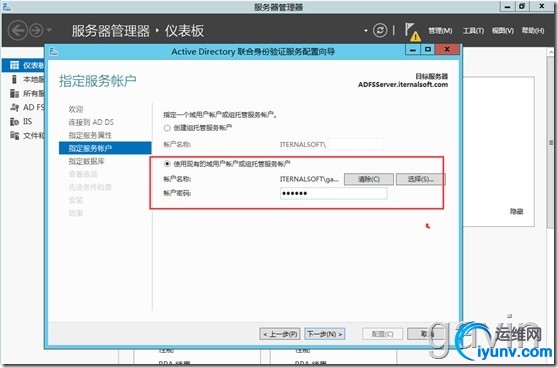Image resolution: width=558 pixels, height=368 pixels.
Task: Go to the 连接到 AD DS wizard step
Action: point(91,122)
